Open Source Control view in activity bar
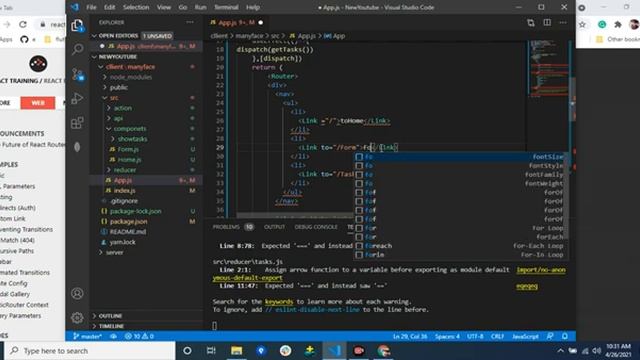 pos(77,74)
